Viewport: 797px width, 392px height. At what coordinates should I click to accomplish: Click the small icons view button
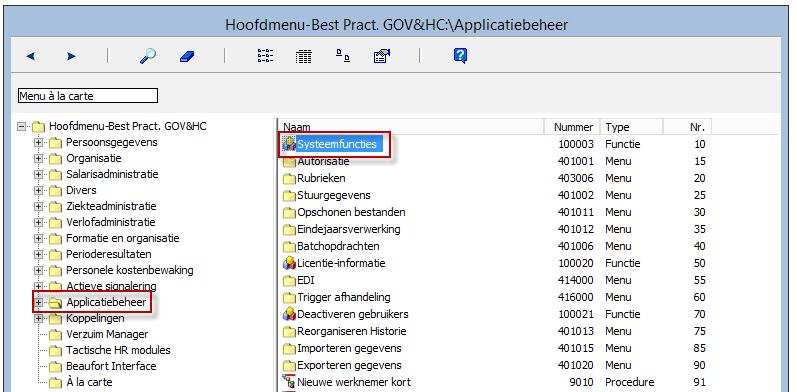click(343, 55)
